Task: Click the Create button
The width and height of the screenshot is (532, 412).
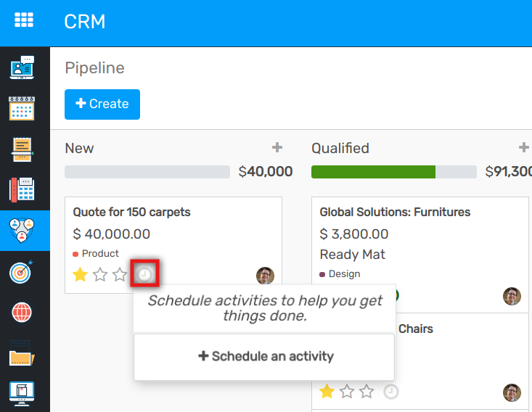Action: coord(102,104)
